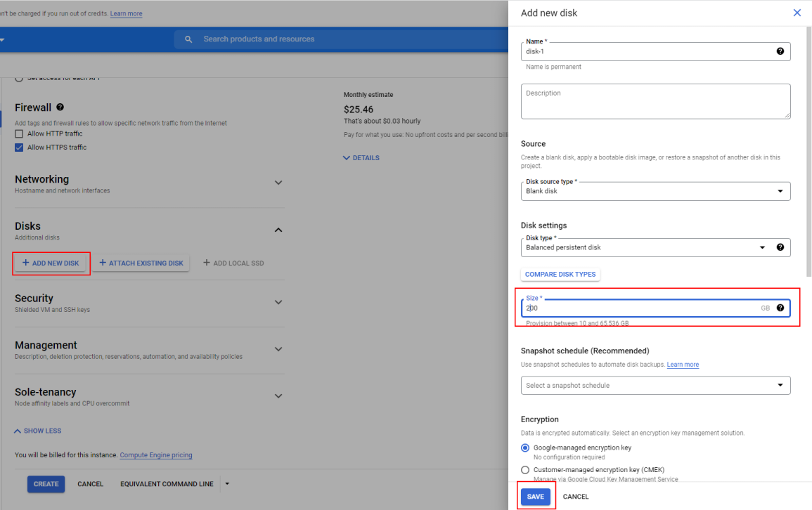Click help icon beside Disk type
The width and height of the screenshot is (812, 510).
(780, 247)
